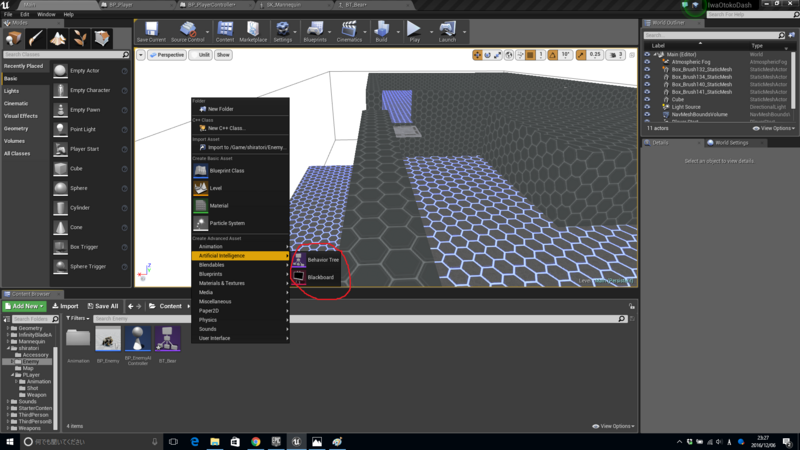Viewport: 800px width, 450px height.
Task: Open Content browser toolbar icon
Action: [x=224, y=32]
